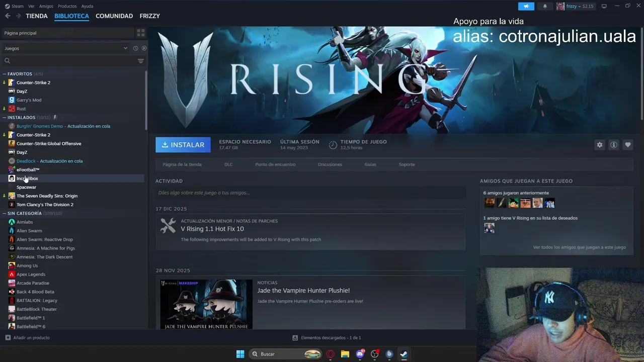
Task: Open Opera browser from taskbar
Action: click(x=331, y=354)
